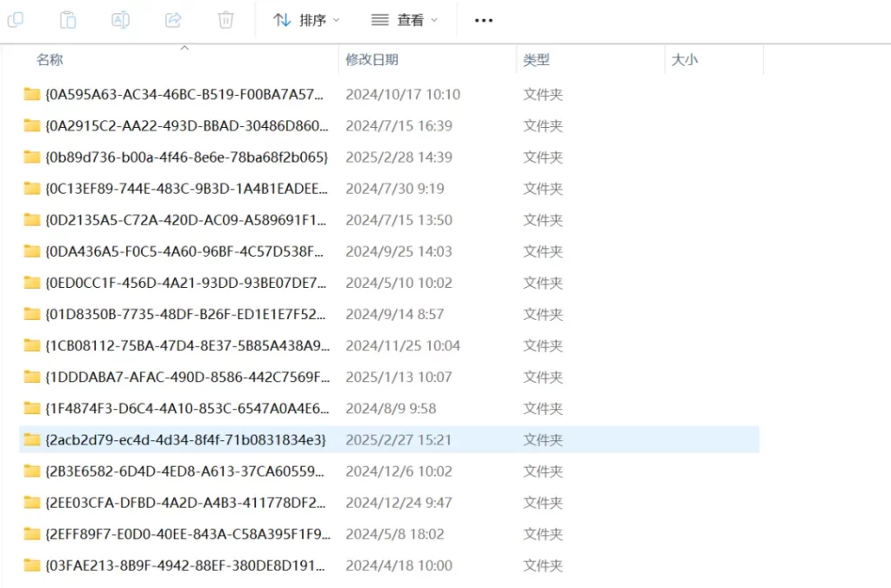
Task: Click the Delete trash can icon
Action: (x=225, y=20)
